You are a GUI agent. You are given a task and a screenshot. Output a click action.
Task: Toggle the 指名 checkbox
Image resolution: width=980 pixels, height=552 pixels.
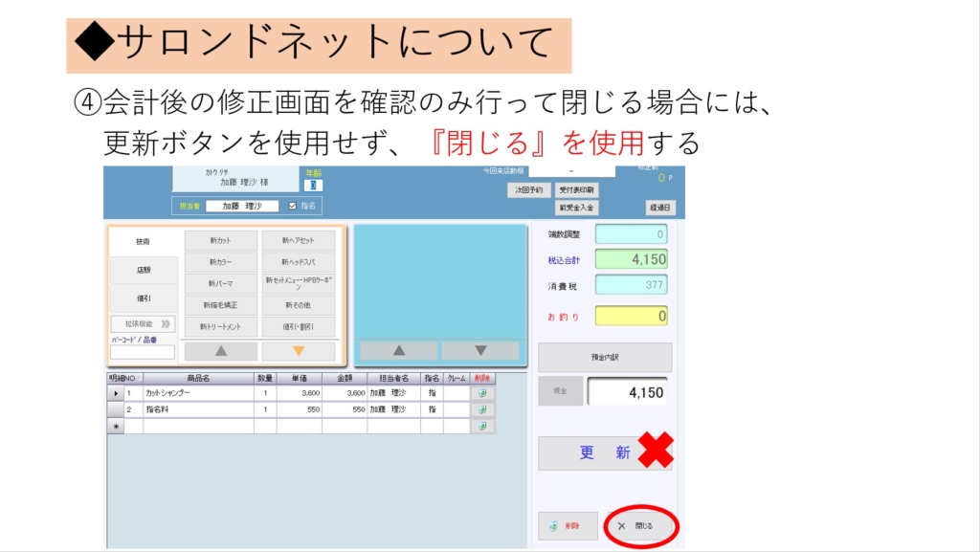(293, 206)
